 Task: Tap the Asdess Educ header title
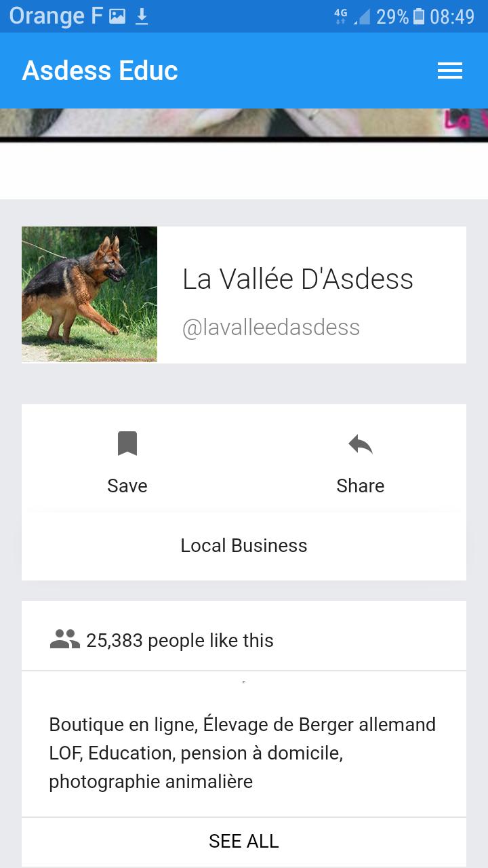click(x=100, y=71)
